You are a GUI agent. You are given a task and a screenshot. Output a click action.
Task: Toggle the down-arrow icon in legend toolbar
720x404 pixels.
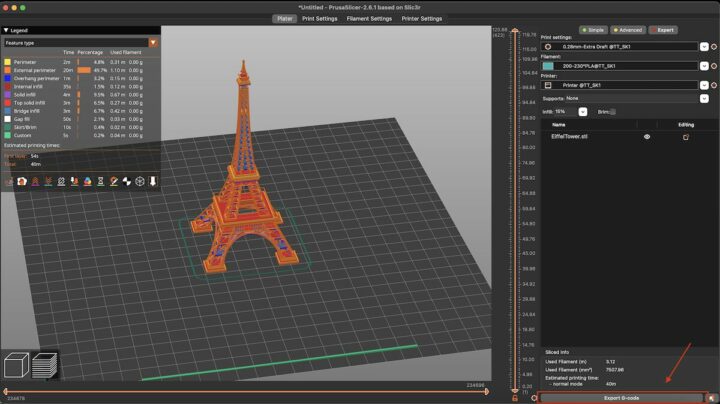[153, 182]
